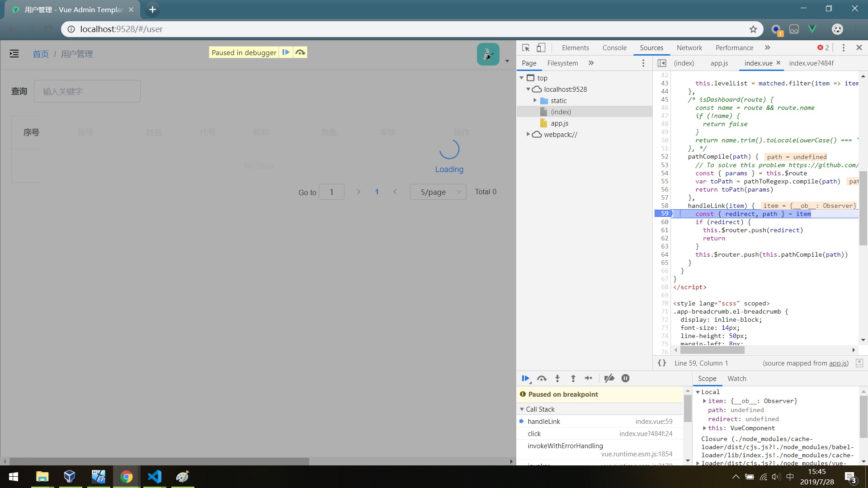Open the app.js editor tab
This screenshot has width=868, height=488.
pos(719,63)
